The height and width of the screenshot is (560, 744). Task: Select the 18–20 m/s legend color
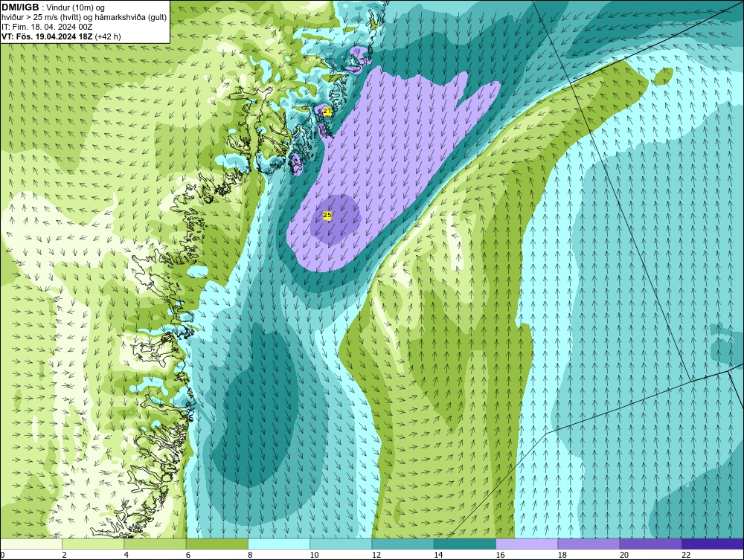[x=589, y=544]
